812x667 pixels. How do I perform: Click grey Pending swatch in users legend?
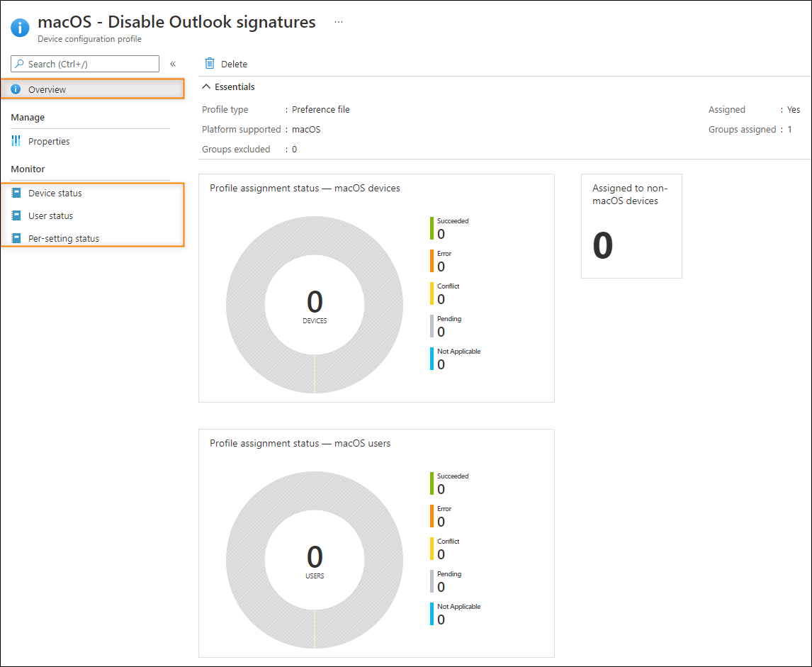click(x=432, y=581)
